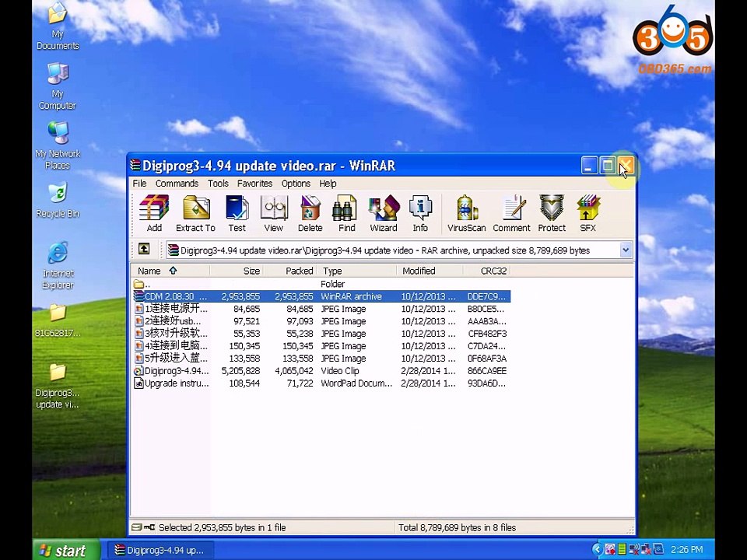The width and height of the screenshot is (747, 560).
Task: Sort by Modified column header
Action: point(430,271)
